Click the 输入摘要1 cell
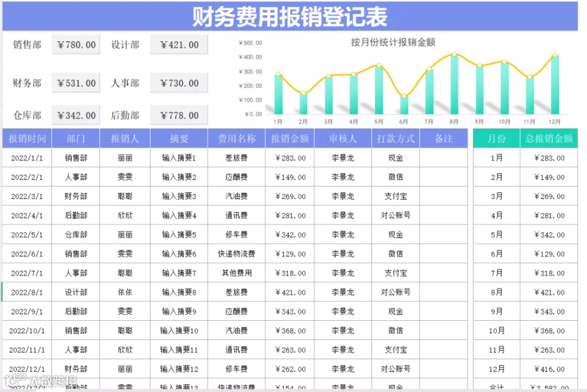This screenshot has width=587, height=392. [x=179, y=158]
